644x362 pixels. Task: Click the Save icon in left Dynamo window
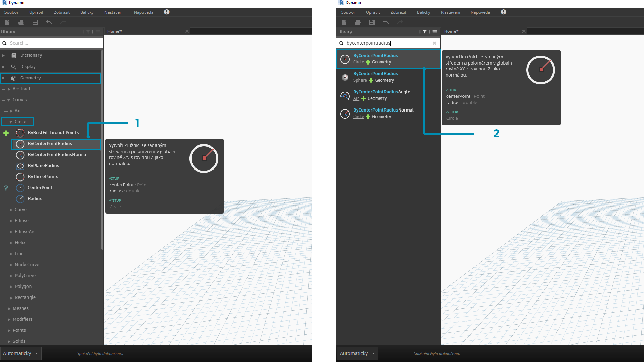tap(35, 22)
